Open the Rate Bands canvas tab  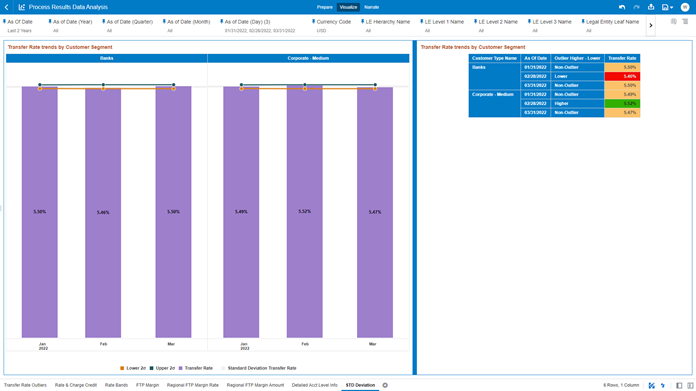[116, 385]
